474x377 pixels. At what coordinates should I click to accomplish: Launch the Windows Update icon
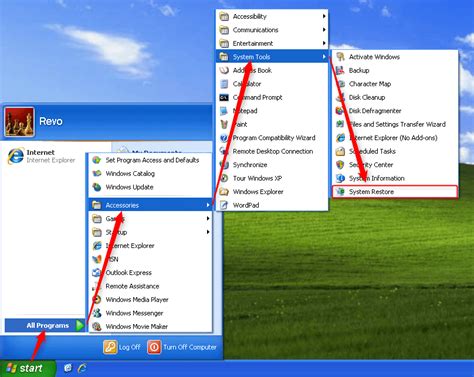tap(97, 187)
